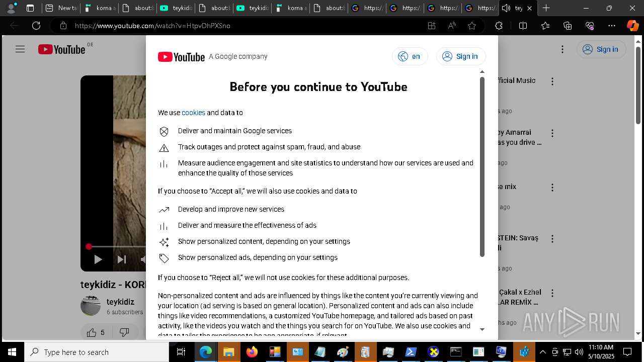The width and height of the screenshot is (644, 362).
Task: Open YouTube hamburger guide menu
Action: [20, 49]
